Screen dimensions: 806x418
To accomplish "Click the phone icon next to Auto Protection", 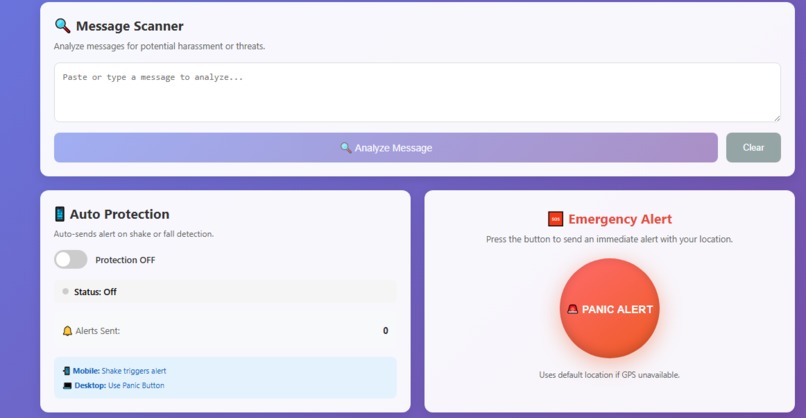I will 60,214.
